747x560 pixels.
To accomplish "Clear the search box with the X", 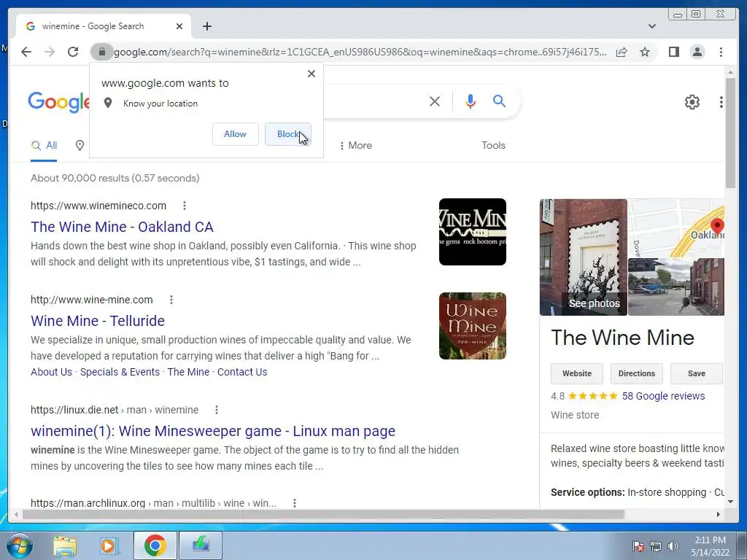I will tap(435, 101).
